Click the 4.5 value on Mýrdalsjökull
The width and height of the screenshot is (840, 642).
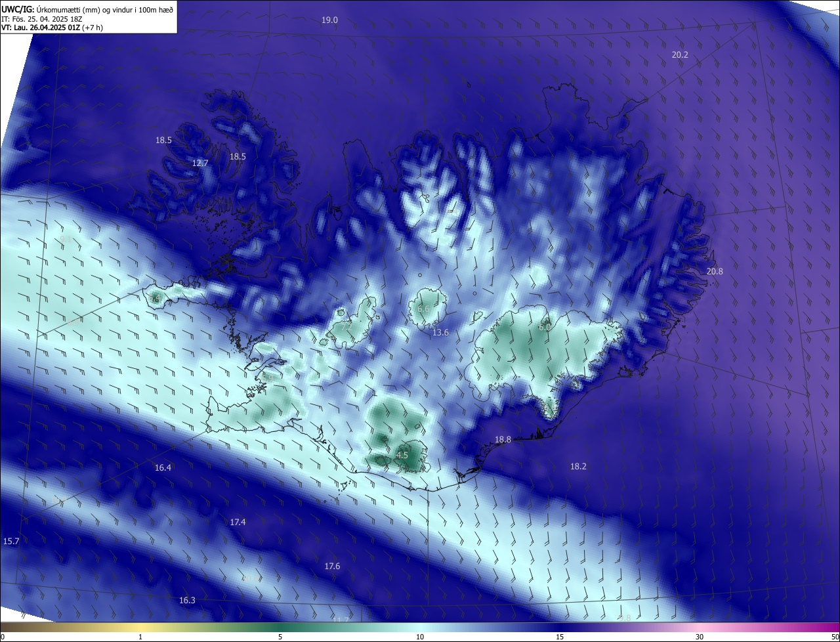point(402,455)
